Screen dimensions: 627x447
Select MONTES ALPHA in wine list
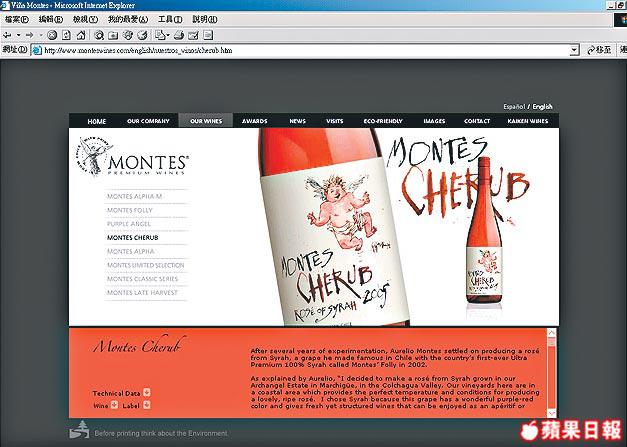pyautogui.click(x=131, y=251)
